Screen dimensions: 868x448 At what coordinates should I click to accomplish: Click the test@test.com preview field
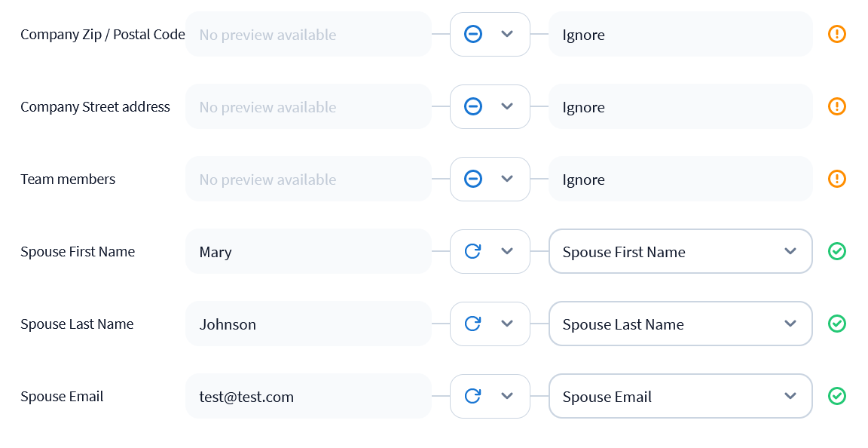(308, 396)
